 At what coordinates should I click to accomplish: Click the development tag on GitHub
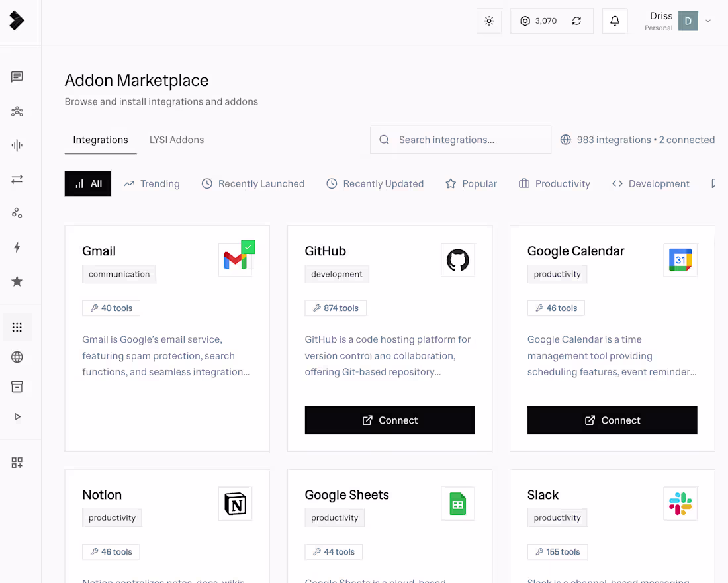coord(337,274)
